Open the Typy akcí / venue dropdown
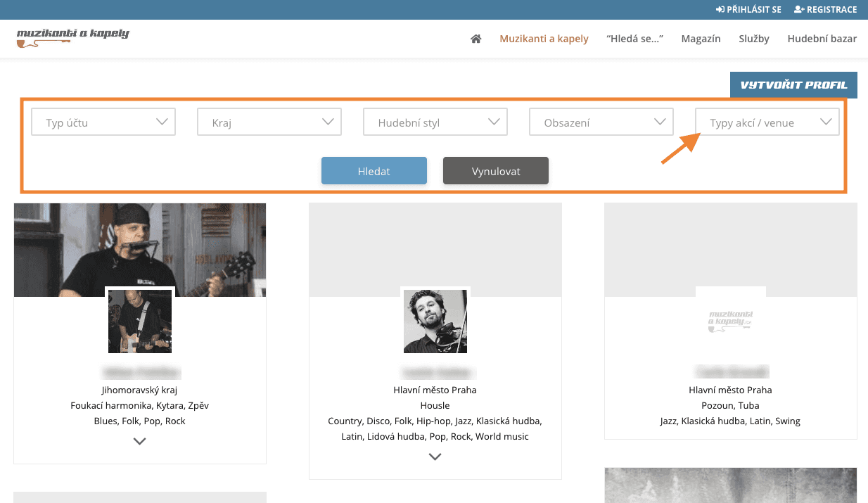 [x=767, y=122]
